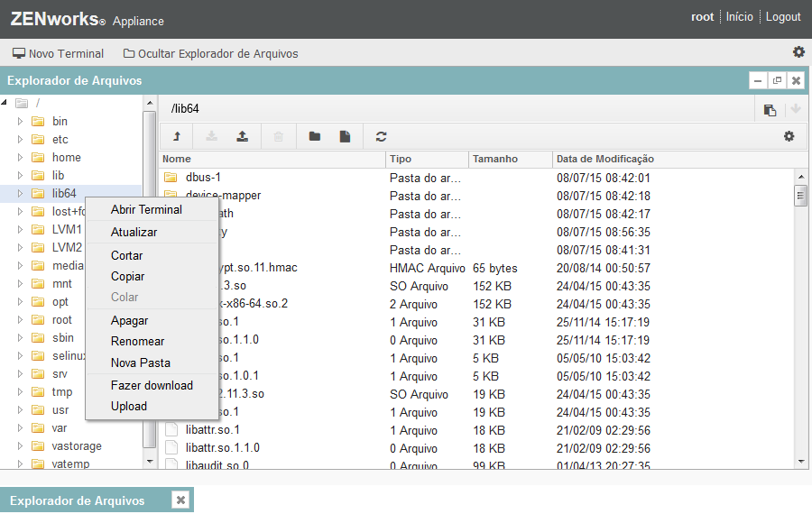The height and width of the screenshot is (514, 812).
Task: Click the paste clipboard icon near path
Action: (770, 110)
